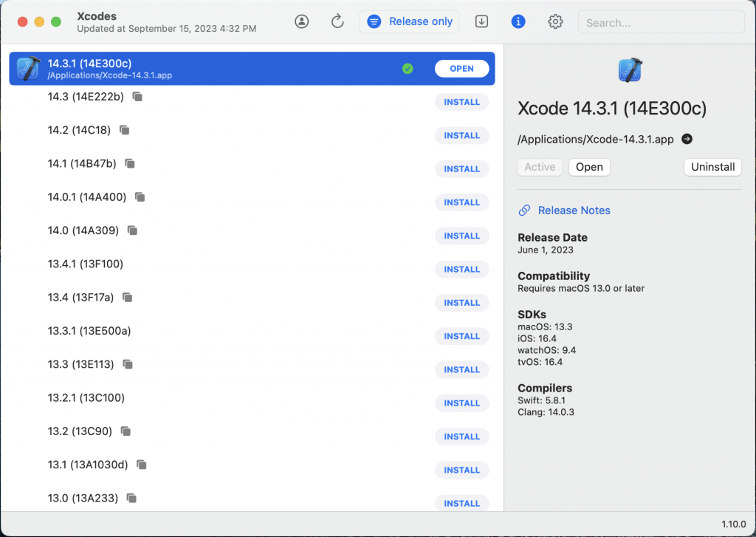Install Xcode 13.2 (13C90)
The width and height of the screenshot is (756, 537).
point(462,437)
